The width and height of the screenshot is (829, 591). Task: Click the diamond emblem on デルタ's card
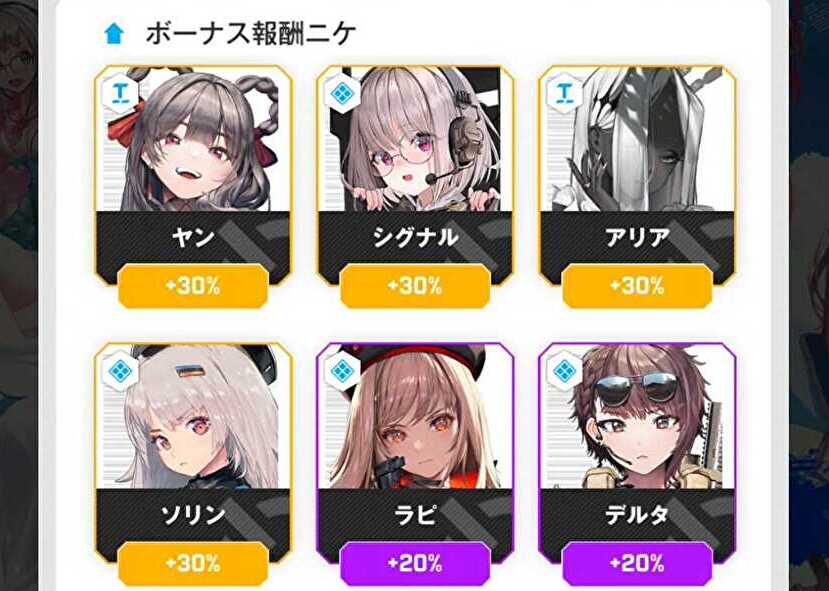[x=565, y=371]
